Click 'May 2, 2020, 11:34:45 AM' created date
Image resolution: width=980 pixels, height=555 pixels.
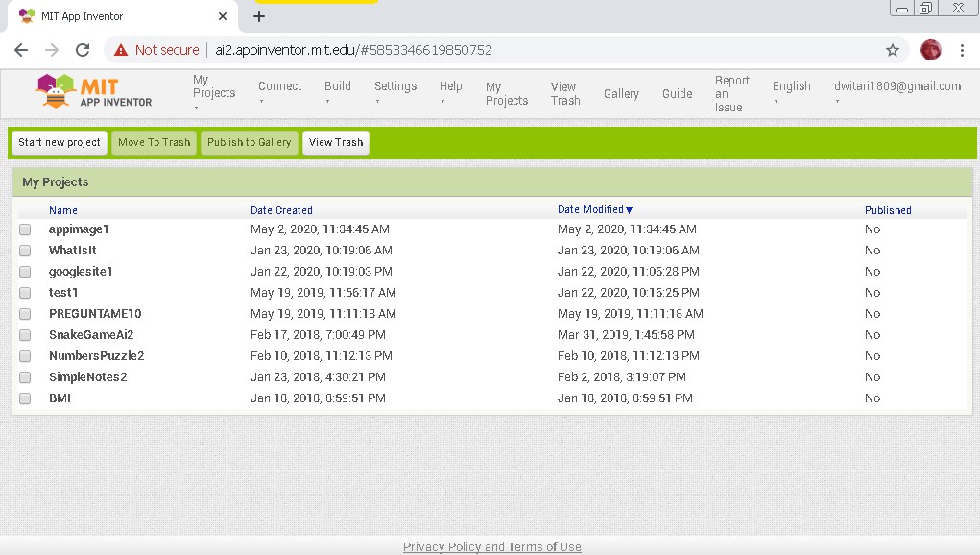click(320, 229)
